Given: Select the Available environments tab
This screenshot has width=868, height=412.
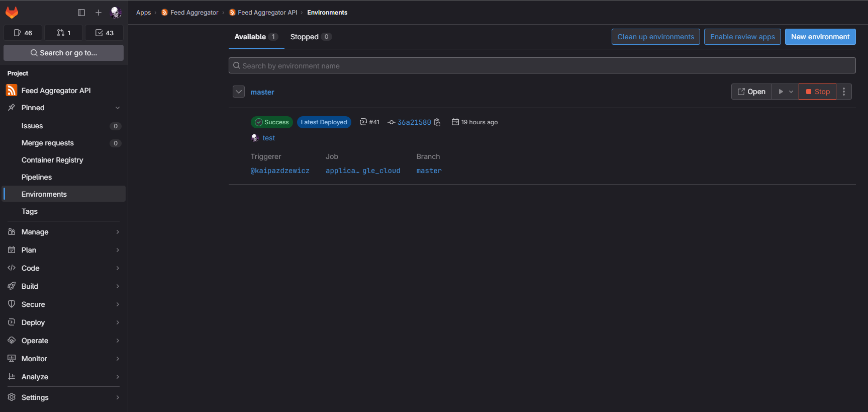Looking at the screenshot, I should click(256, 37).
